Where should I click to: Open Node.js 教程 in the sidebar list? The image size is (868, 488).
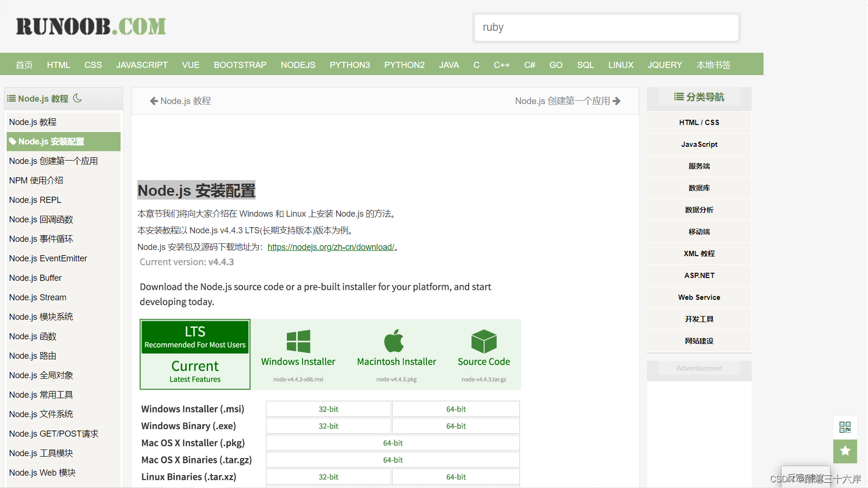pos(64,122)
